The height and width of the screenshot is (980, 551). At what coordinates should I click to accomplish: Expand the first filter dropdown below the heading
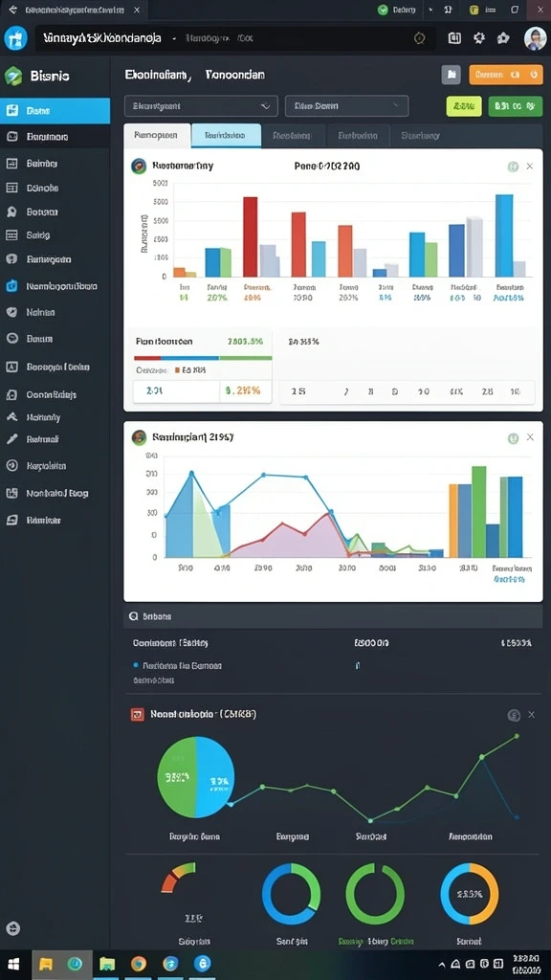point(201,106)
